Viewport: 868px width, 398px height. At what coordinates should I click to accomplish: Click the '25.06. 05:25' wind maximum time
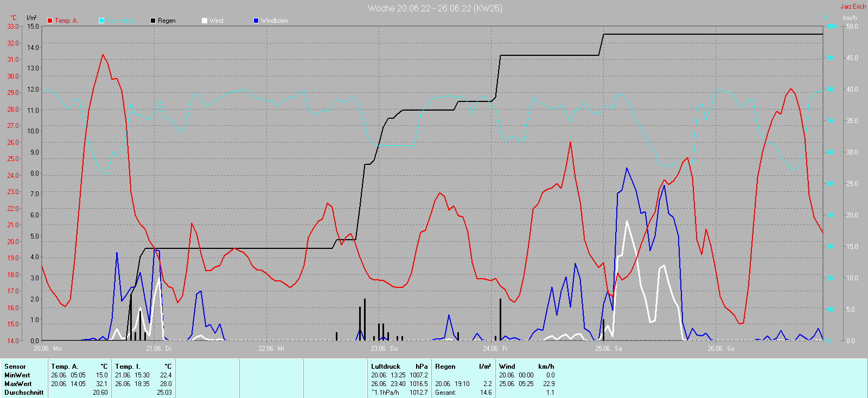click(x=516, y=384)
